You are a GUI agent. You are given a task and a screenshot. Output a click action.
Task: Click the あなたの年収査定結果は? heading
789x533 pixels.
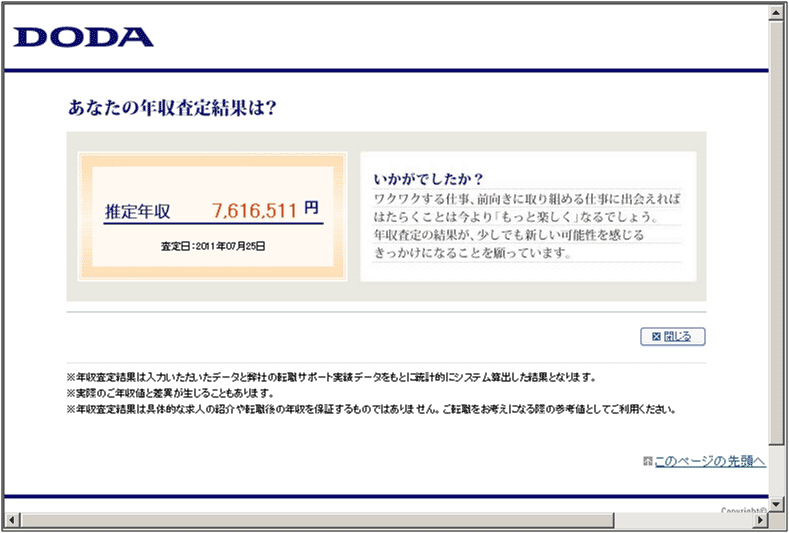pos(171,107)
